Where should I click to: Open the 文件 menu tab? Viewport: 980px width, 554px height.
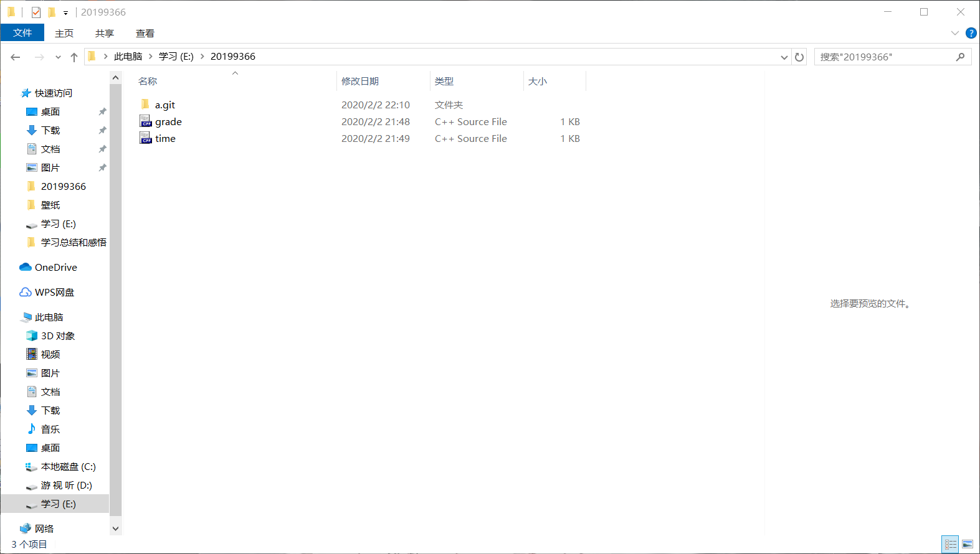pyautogui.click(x=22, y=33)
